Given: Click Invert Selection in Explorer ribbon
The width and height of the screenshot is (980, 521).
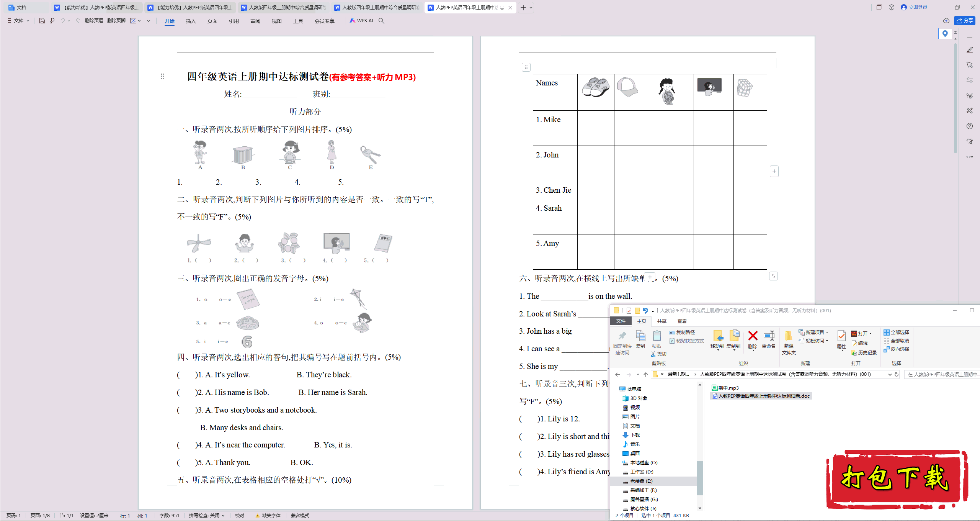Looking at the screenshot, I should [896, 349].
